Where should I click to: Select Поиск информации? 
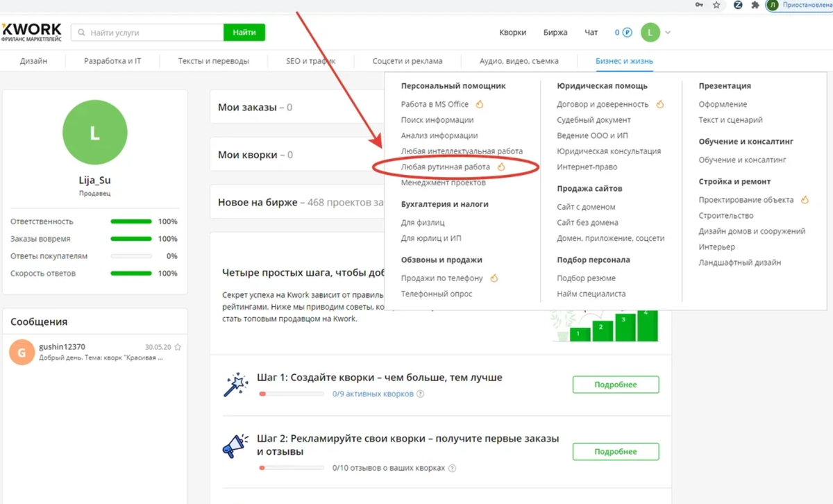click(x=437, y=120)
